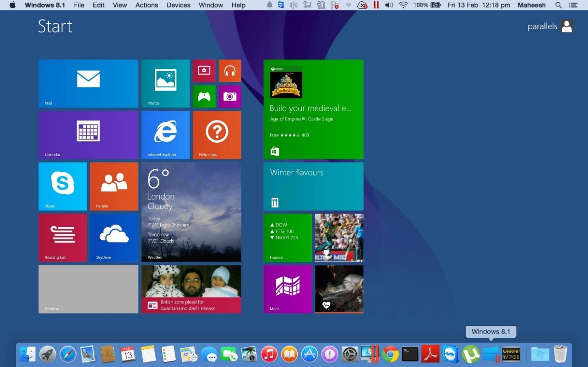Screen dimensions: 588x367
Task: Click the 100% battery indicator
Action: click(427, 5)
